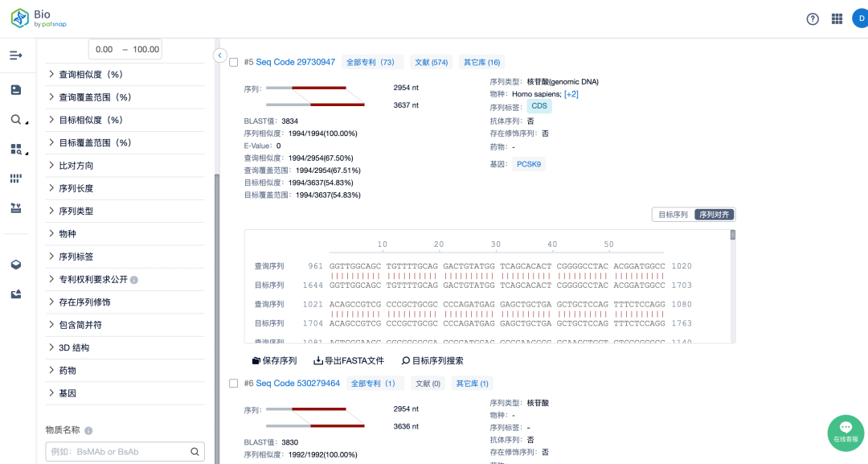
Task: Click the alignment viewer vertical scrollbar
Action: tap(733, 235)
